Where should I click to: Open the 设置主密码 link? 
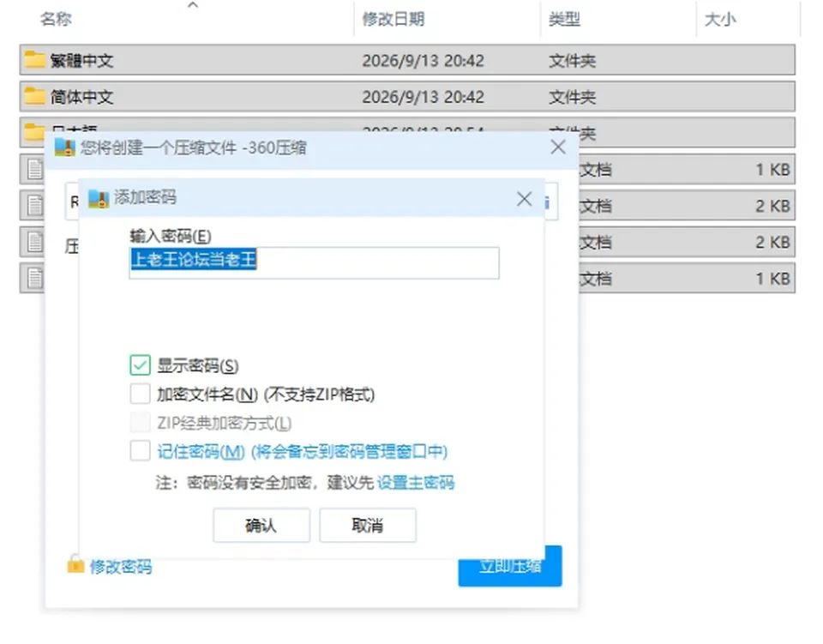416,482
